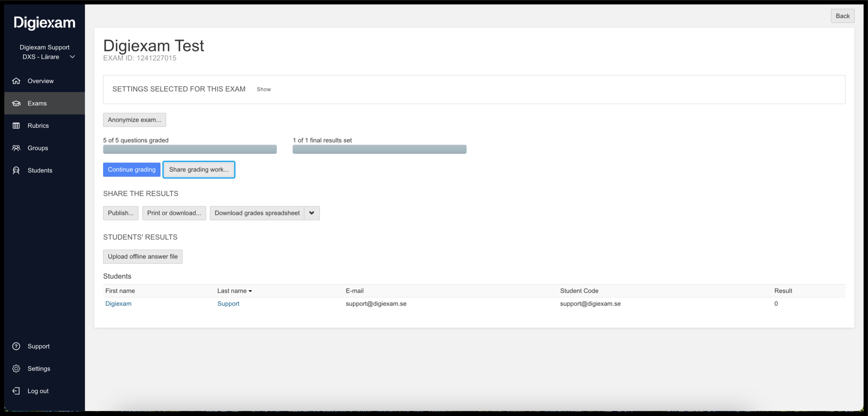Open Download grades spreadsheet dropdown arrow
The height and width of the screenshot is (416, 868).
(312, 213)
